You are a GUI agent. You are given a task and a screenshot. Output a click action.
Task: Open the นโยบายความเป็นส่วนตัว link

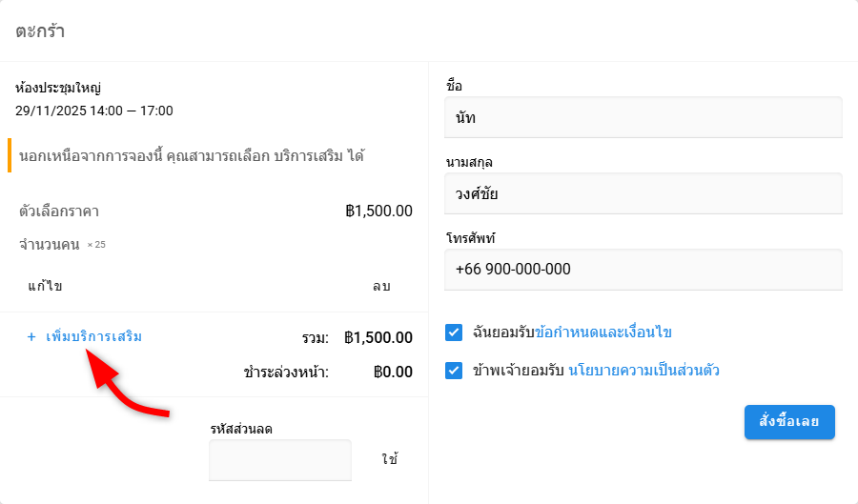coord(643,371)
